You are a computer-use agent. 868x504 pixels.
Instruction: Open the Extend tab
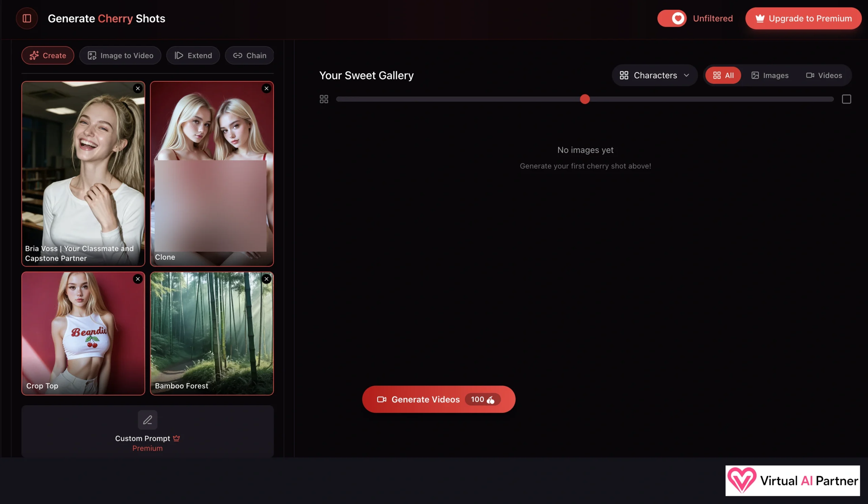pyautogui.click(x=193, y=56)
